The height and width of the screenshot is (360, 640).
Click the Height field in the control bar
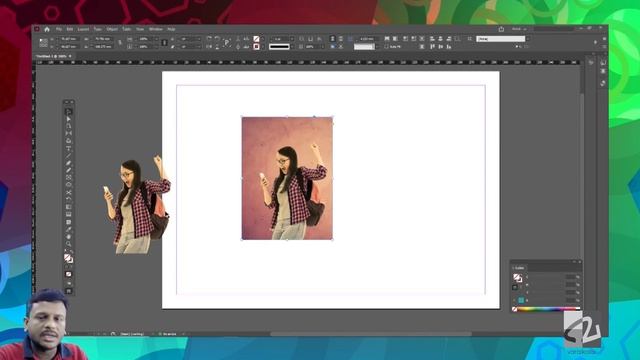tap(103, 47)
